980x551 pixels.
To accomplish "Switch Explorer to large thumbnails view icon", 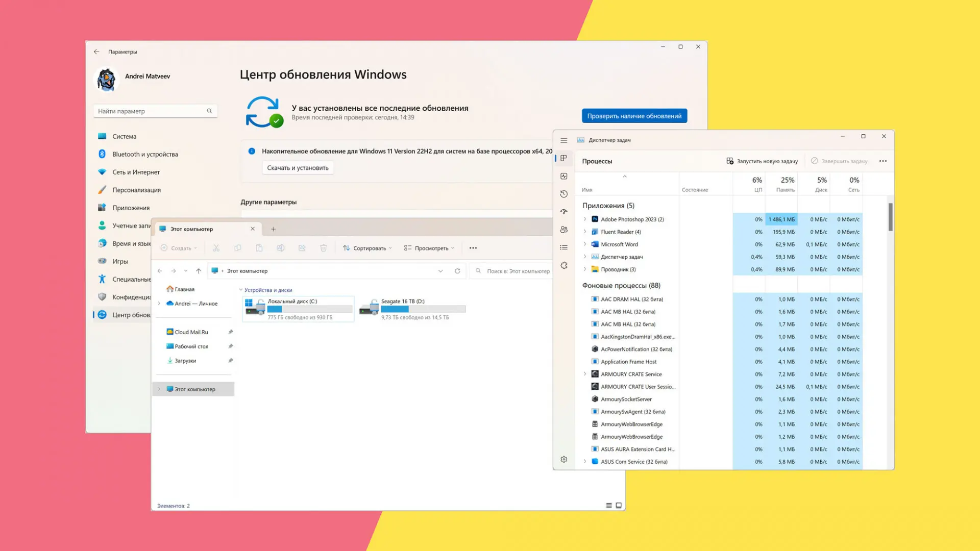I will (619, 506).
